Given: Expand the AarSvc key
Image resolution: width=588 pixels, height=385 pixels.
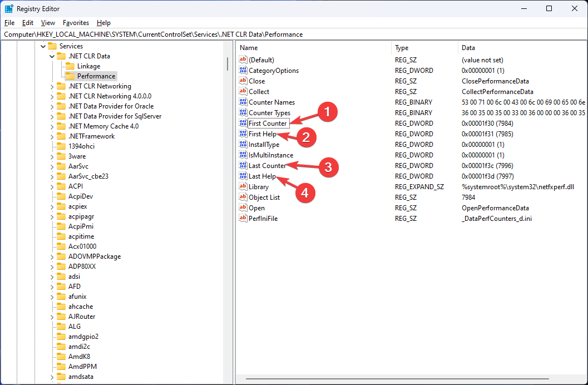Looking at the screenshot, I should [x=52, y=166].
